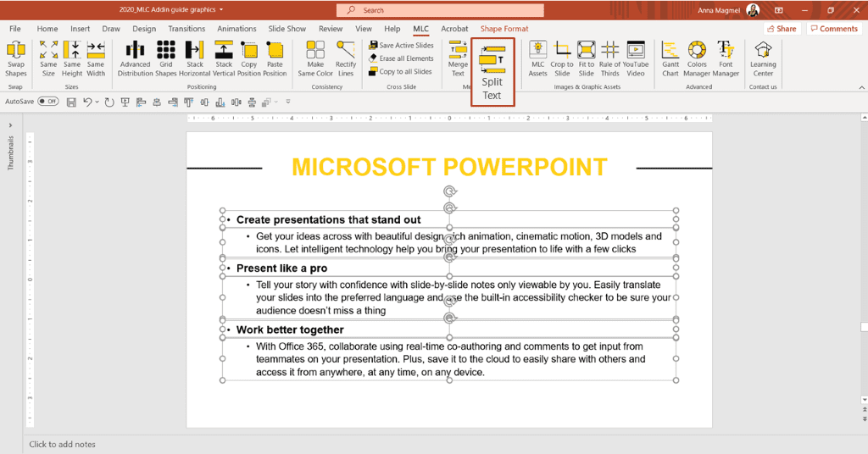
Task: Click the Undo arrow icon
Action: (87, 102)
